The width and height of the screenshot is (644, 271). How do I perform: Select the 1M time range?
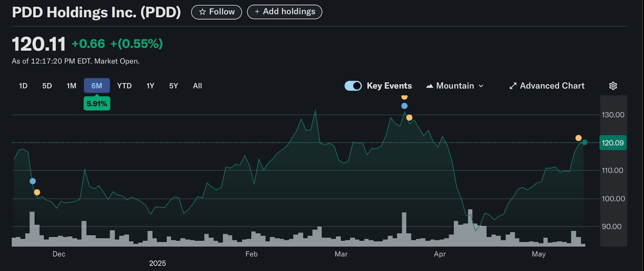pyautogui.click(x=72, y=86)
